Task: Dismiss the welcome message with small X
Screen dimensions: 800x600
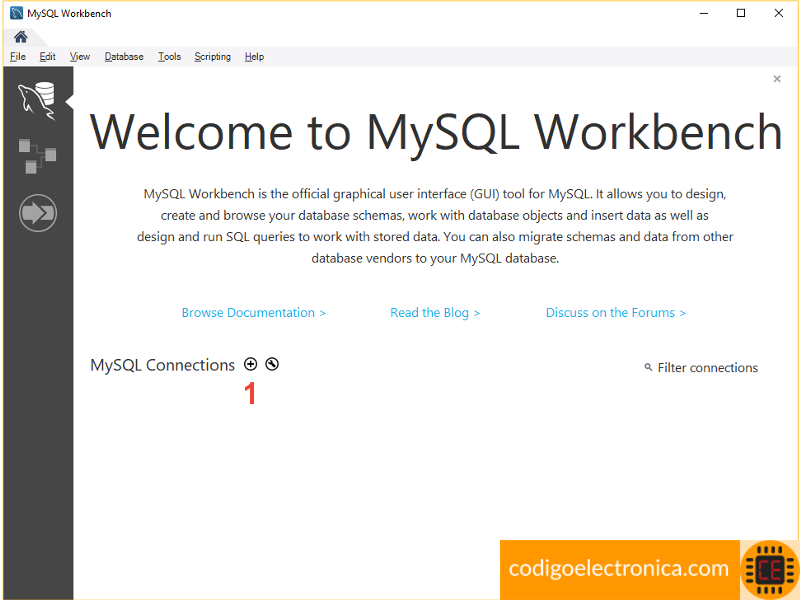Action: click(777, 79)
